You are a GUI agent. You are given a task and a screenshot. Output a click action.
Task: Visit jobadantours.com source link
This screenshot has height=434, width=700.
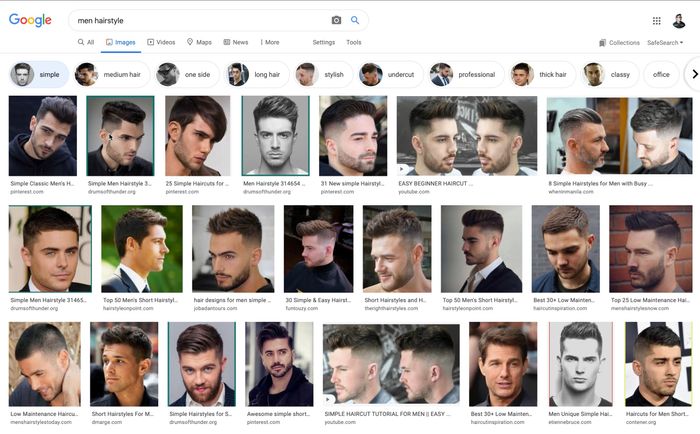(x=215, y=308)
